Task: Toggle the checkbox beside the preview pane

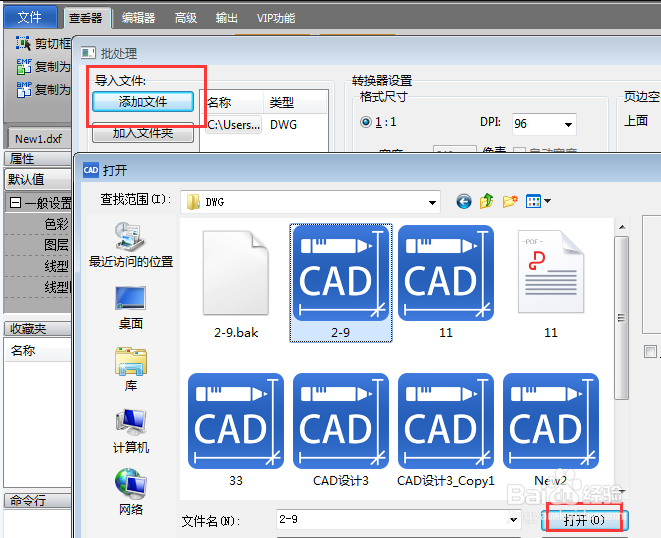Action: (650, 351)
